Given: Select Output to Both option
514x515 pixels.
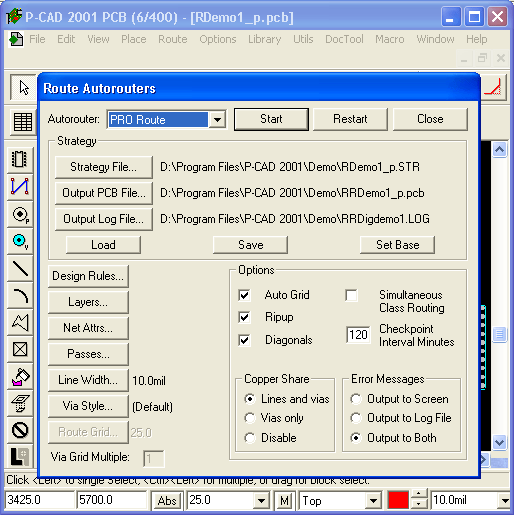Looking at the screenshot, I should point(356,438).
